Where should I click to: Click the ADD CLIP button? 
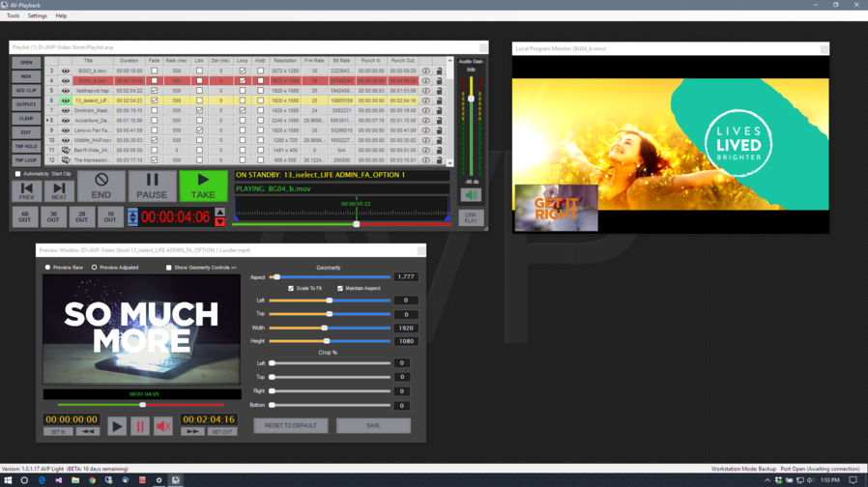(x=26, y=90)
